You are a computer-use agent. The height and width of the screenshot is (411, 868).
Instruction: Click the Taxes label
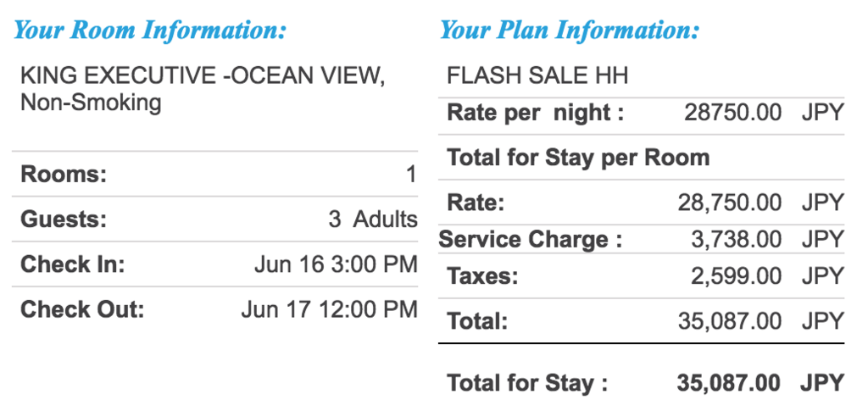pyautogui.click(x=482, y=276)
